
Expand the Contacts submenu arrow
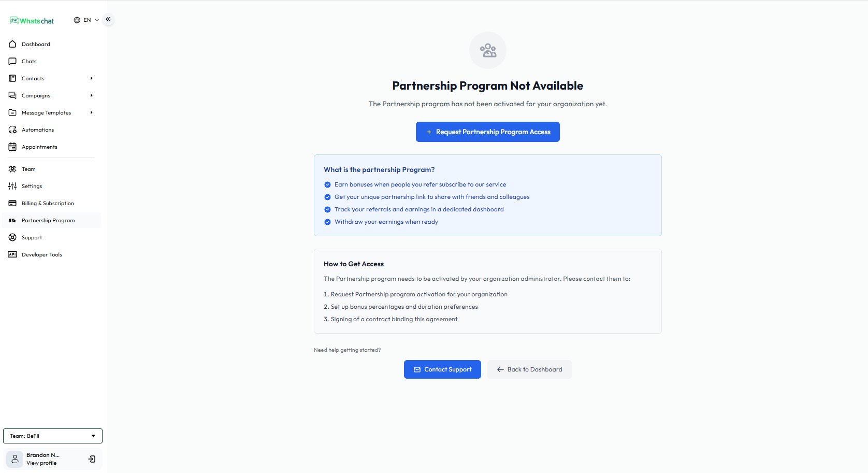(x=92, y=78)
